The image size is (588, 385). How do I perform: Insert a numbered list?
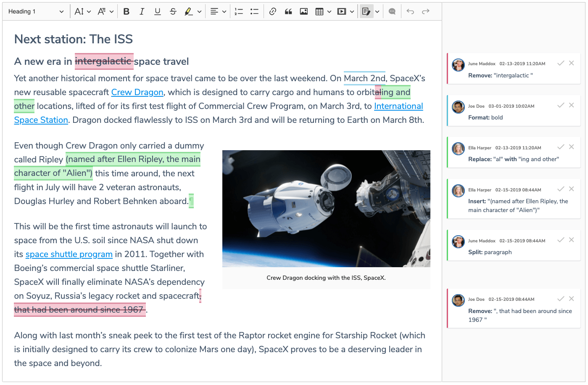coord(239,12)
